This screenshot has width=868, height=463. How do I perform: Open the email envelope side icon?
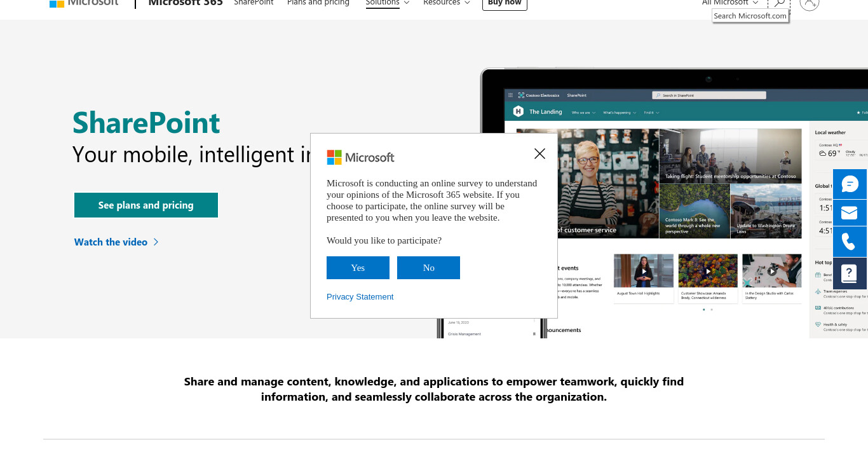click(x=850, y=212)
